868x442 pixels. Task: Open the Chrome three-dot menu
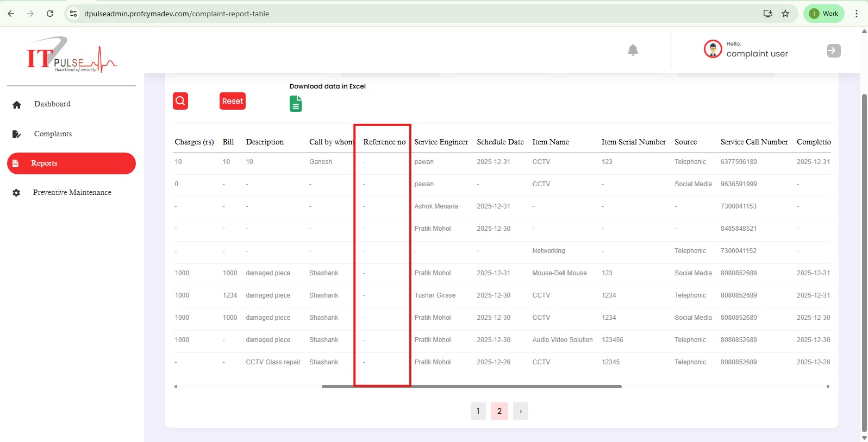tap(857, 14)
